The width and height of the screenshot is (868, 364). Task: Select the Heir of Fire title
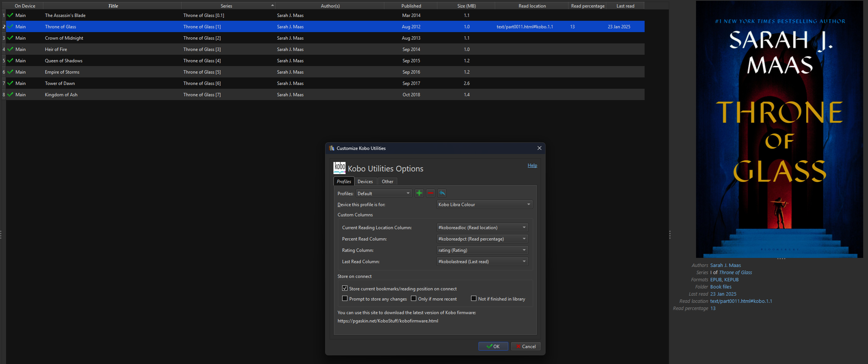point(56,49)
